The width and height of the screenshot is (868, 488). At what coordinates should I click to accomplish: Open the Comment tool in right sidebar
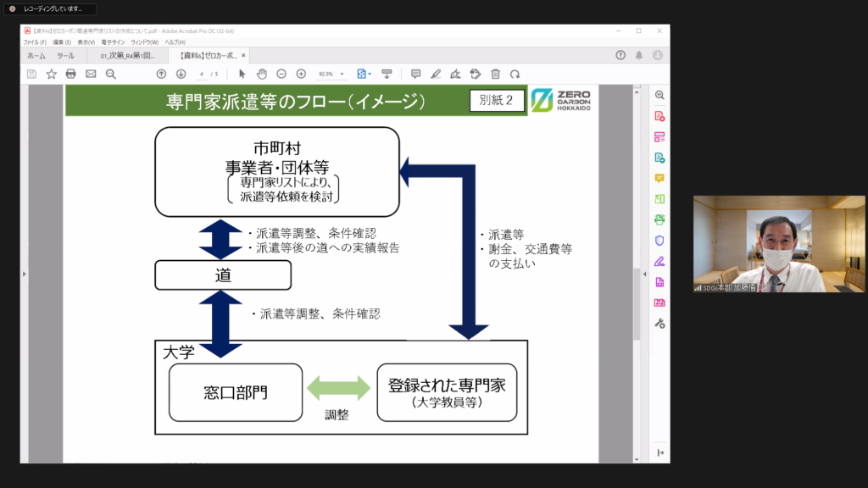659,178
